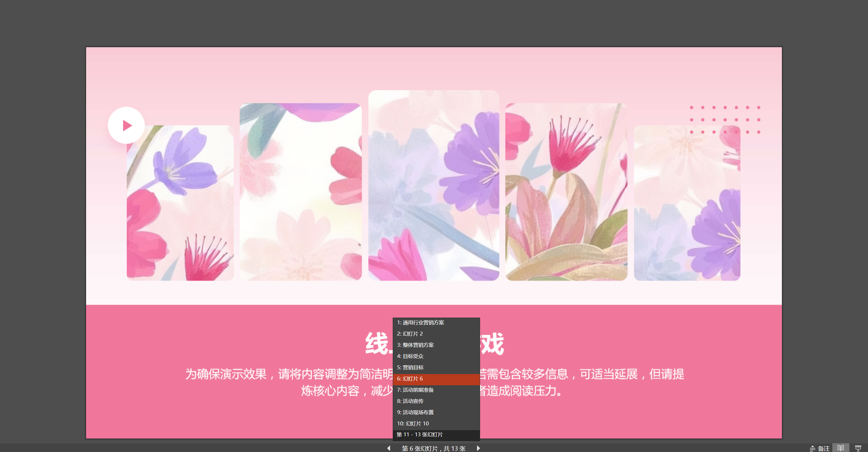
Task: Select the second flower image card
Action: coord(301,192)
